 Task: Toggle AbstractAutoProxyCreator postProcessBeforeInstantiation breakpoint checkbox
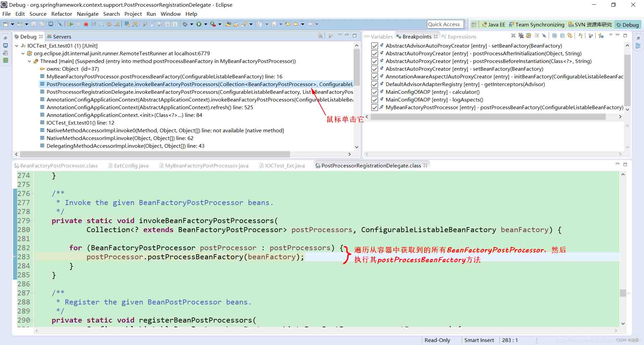(375, 61)
